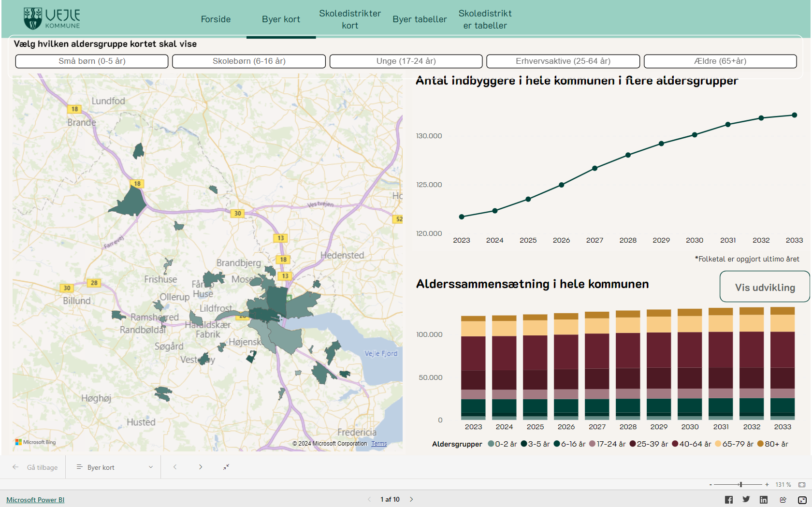Screen dimensions: 812x507
Task: Click the fit to page icon
Action: pyautogui.click(x=802, y=484)
